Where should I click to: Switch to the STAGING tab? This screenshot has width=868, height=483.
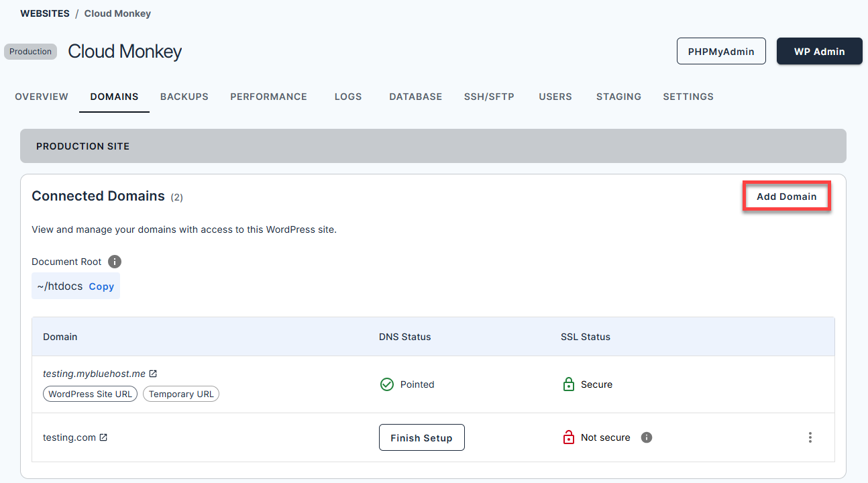point(618,97)
